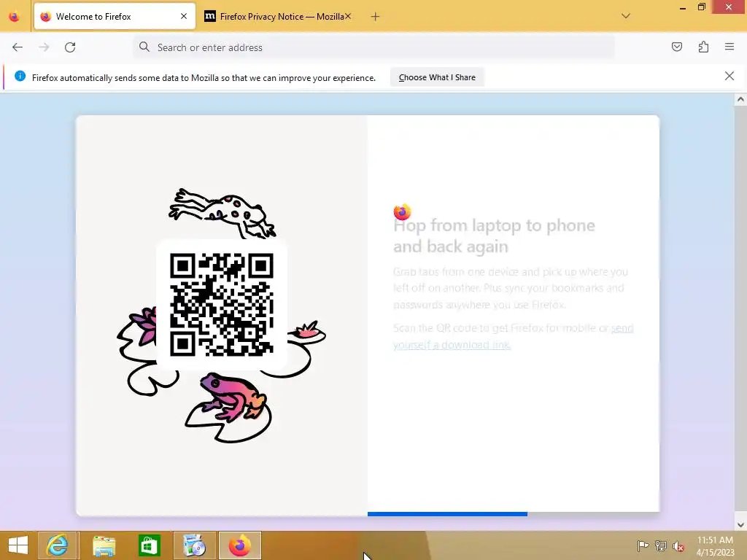Click the info icon in notification bar

coord(20,76)
